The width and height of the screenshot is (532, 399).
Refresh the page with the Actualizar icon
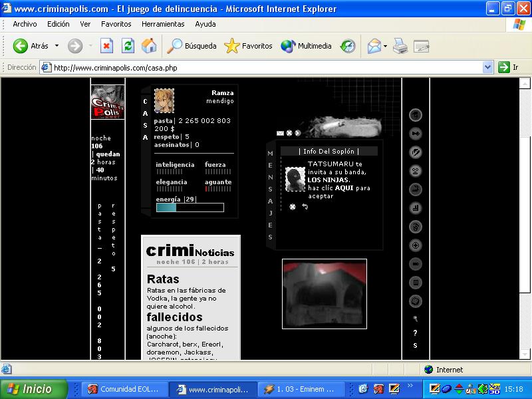click(128, 46)
